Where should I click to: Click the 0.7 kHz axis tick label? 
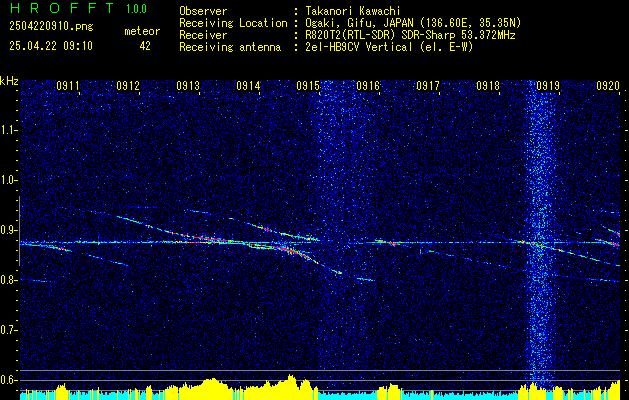click(9, 330)
